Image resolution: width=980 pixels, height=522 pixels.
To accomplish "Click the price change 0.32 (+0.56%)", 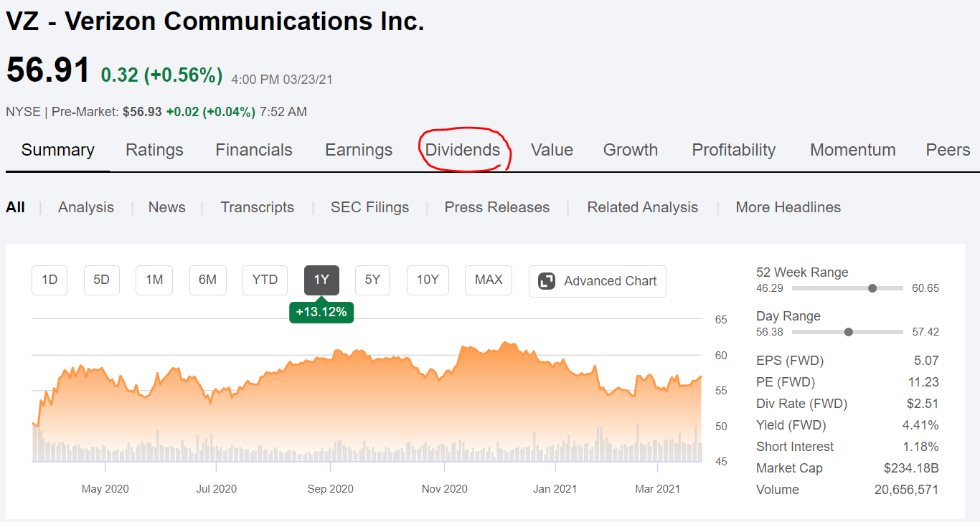I will point(161,75).
